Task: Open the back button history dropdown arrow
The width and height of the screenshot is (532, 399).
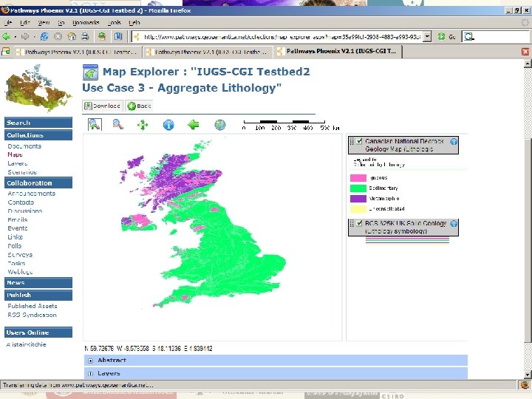Action: pyautogui.click(x=15, y=37)
